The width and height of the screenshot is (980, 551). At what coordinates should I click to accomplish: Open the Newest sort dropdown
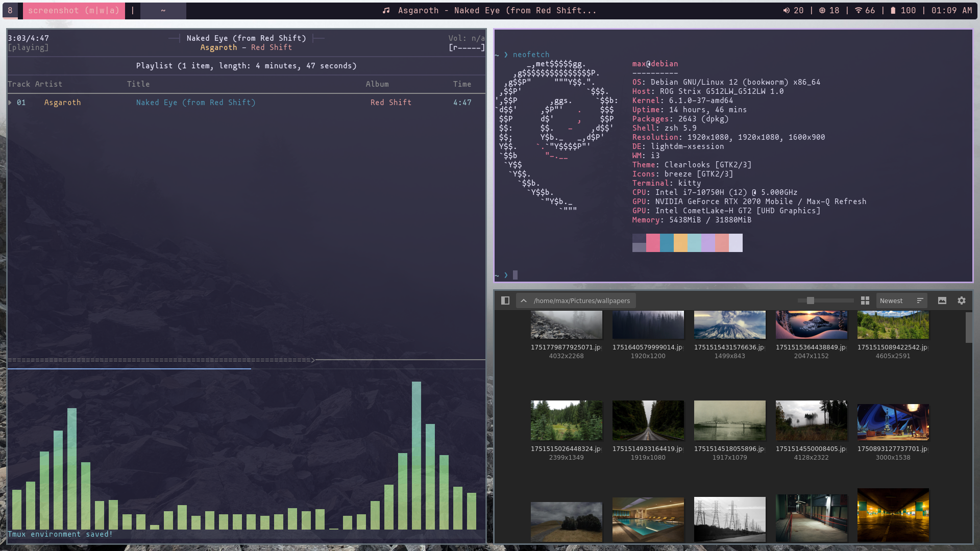pyautogui.click(x=891, y=300)
